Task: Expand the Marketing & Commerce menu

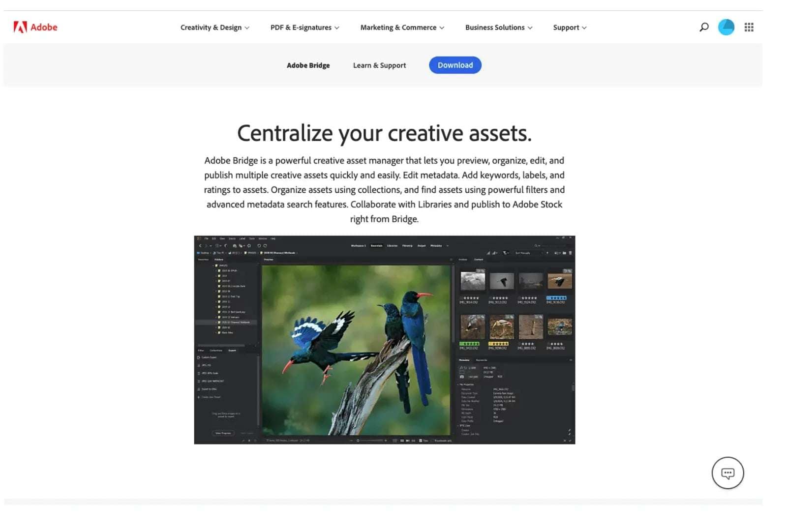Action: [402, 28]
